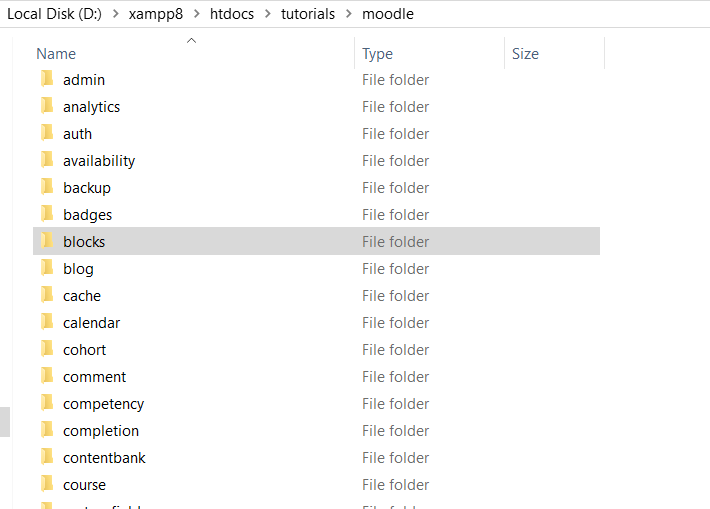Viewport: 710px width, 509px height.
Task: Sort by the Size column header
Action: click(x=525, y=54)
